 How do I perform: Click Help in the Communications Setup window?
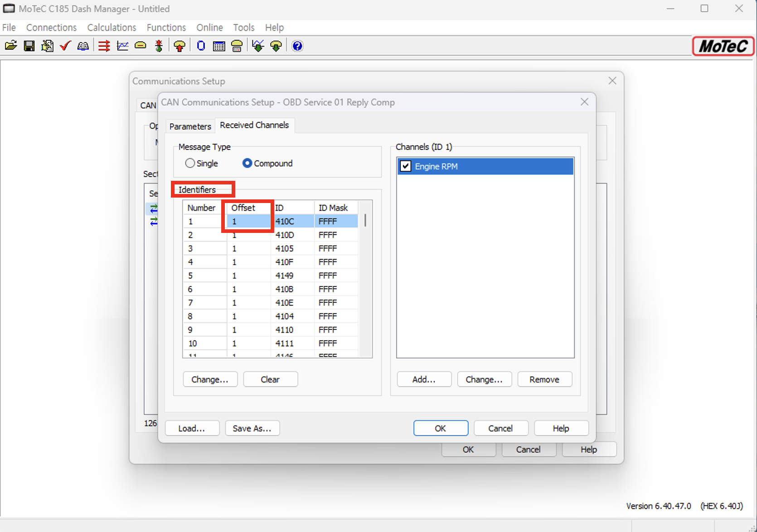pyautogui.click(x=589, y=450)
